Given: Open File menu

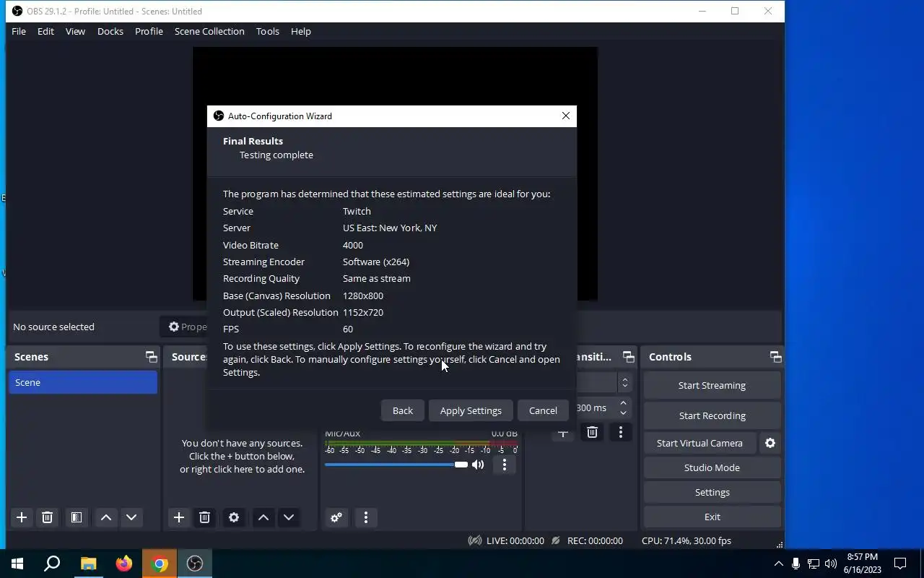Looking at the screenshot, I should pos(19,31).
